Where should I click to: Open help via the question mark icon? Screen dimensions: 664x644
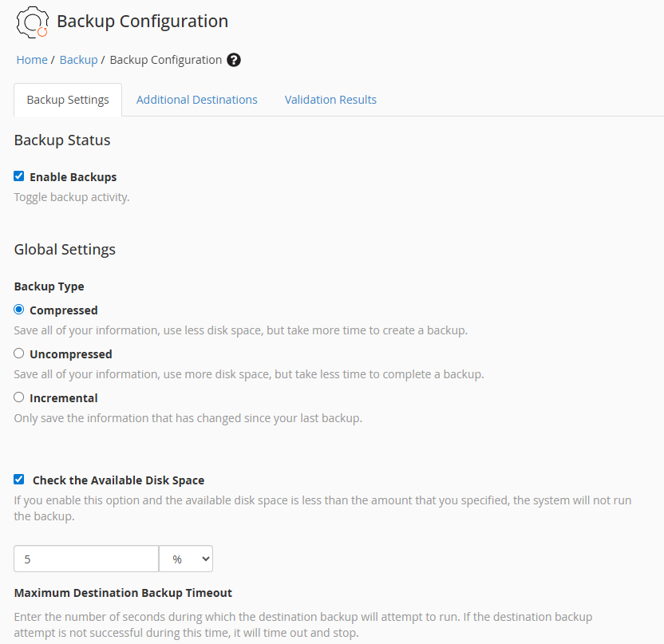tap(234, 60)
